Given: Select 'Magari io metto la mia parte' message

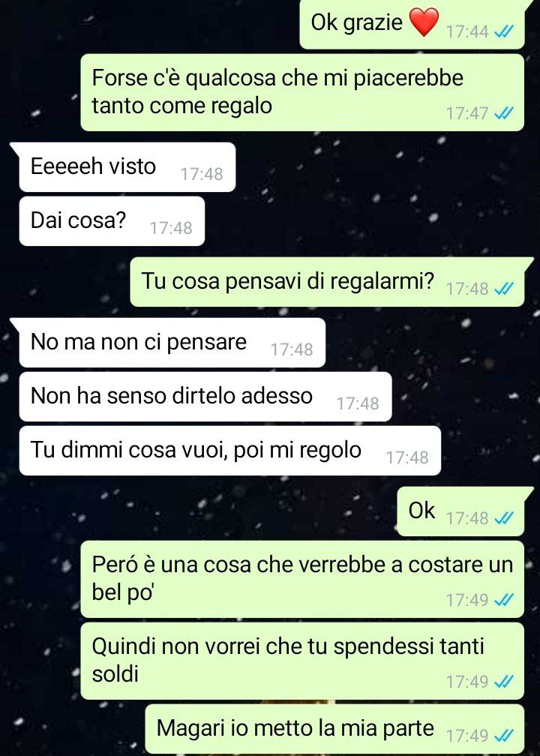Looking at the screenshot, I should pos(334,729).
